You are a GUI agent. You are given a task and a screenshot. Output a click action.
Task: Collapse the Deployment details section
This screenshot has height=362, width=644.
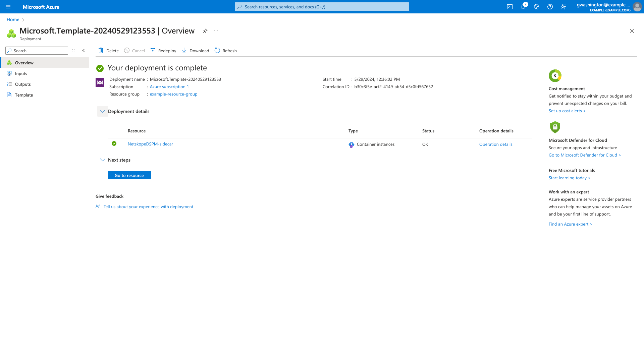(x=103, y=111)
